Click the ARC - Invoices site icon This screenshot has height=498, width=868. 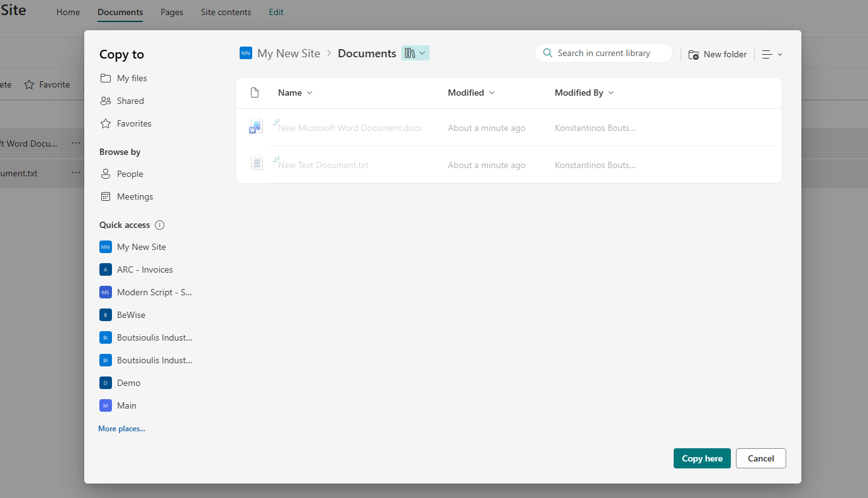106,269
